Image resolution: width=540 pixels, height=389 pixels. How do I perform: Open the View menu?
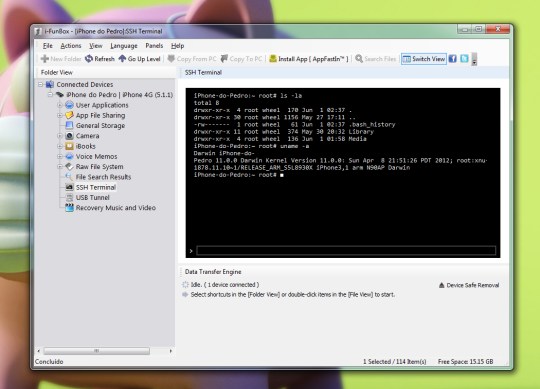point(96,46)
